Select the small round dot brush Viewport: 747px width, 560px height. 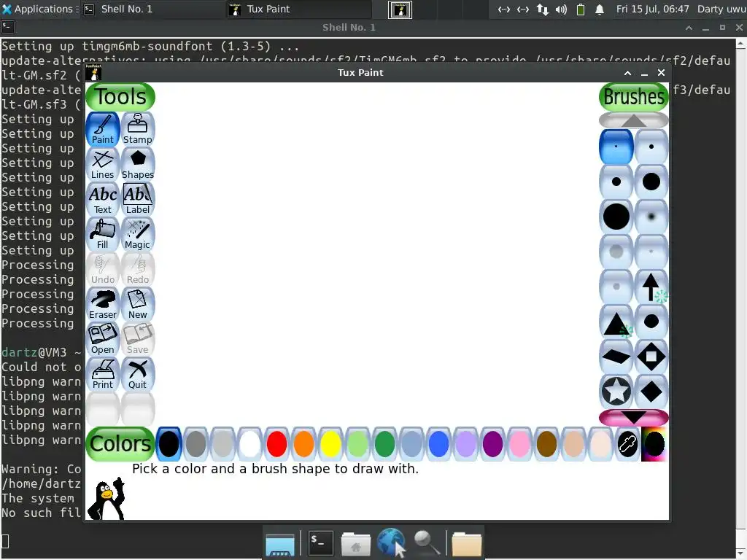click(651, 147)
